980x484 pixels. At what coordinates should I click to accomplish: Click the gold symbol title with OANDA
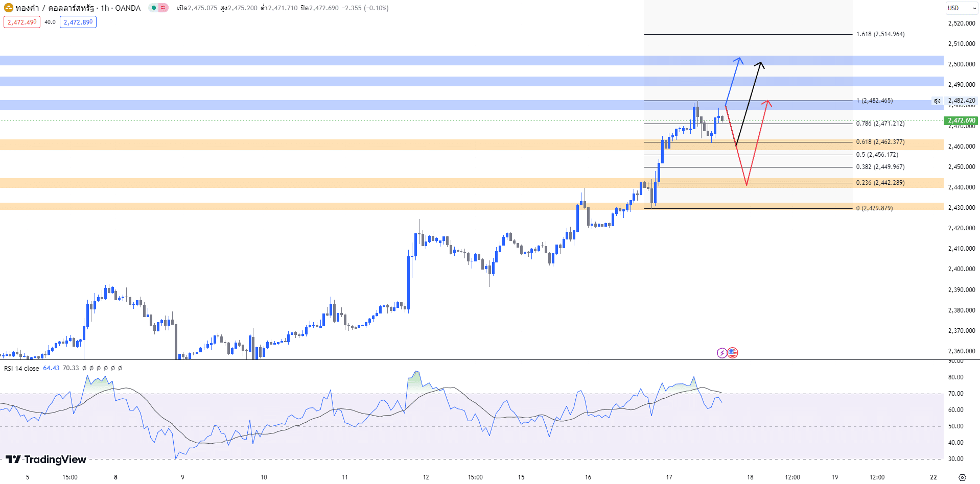click(x=78, y=8)
